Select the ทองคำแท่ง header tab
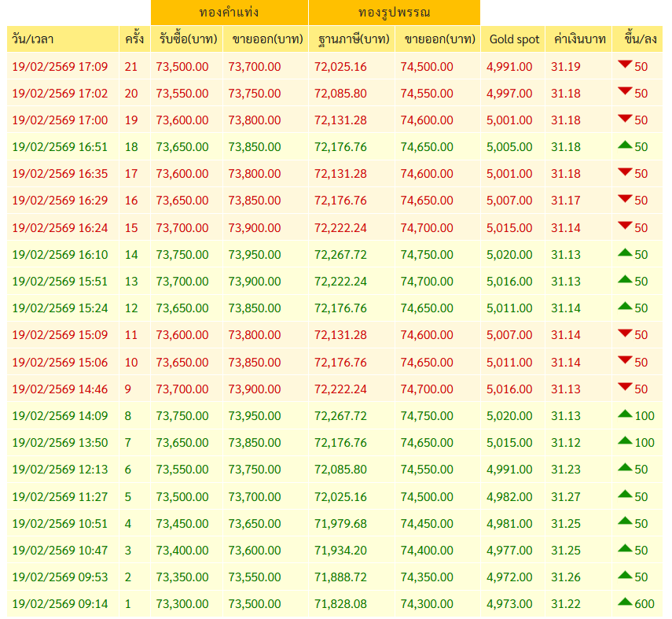 tap(230, 13)
